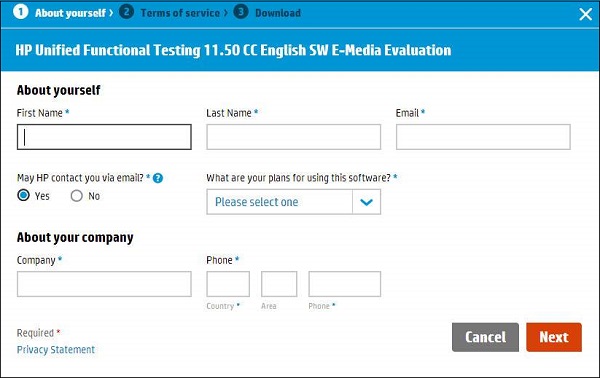Screen dimensions: 600x378
Task: Go to the Download step
Action: [278, 13]
